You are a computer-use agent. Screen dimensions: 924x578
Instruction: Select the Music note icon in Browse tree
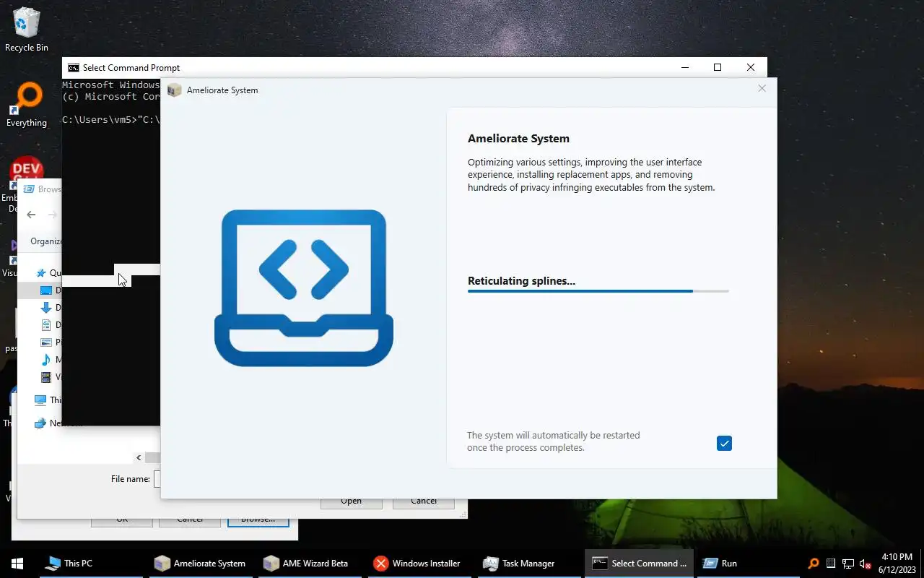tap(46, 360)
